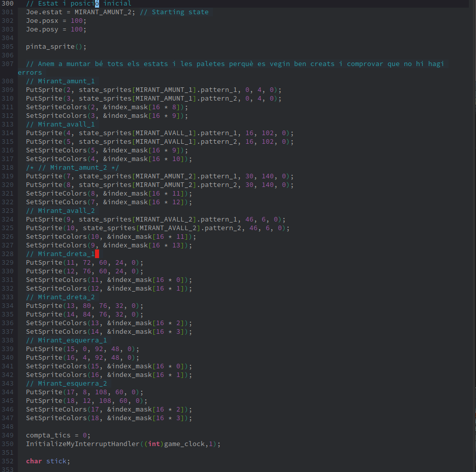The width and height of the screenshot is (476, 472).
Task: Click the compta_tics = 0 statement
Action: (x=58, y=435)
